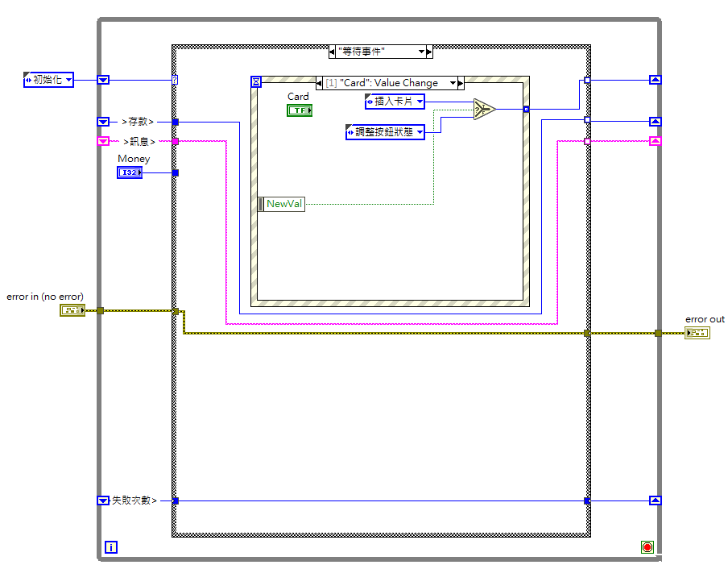Select the 失敗次數 shift register arrow
The width and height of the screenshot is (728, 569).
102,500
